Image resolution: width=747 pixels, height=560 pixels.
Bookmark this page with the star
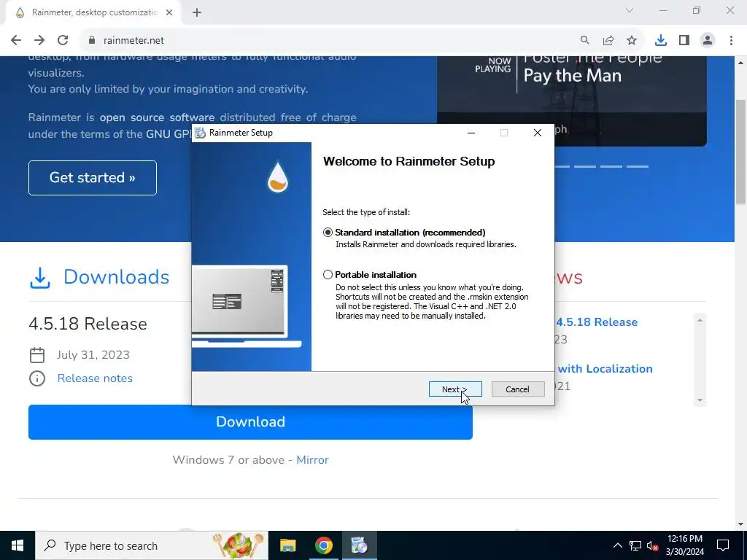coord(632,41)
